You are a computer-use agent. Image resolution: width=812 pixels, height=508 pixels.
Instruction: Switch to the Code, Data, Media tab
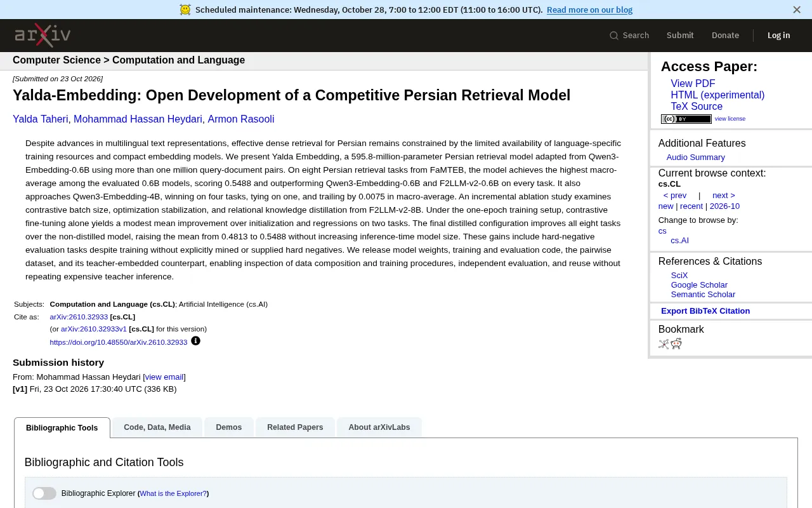coord(157,427)
